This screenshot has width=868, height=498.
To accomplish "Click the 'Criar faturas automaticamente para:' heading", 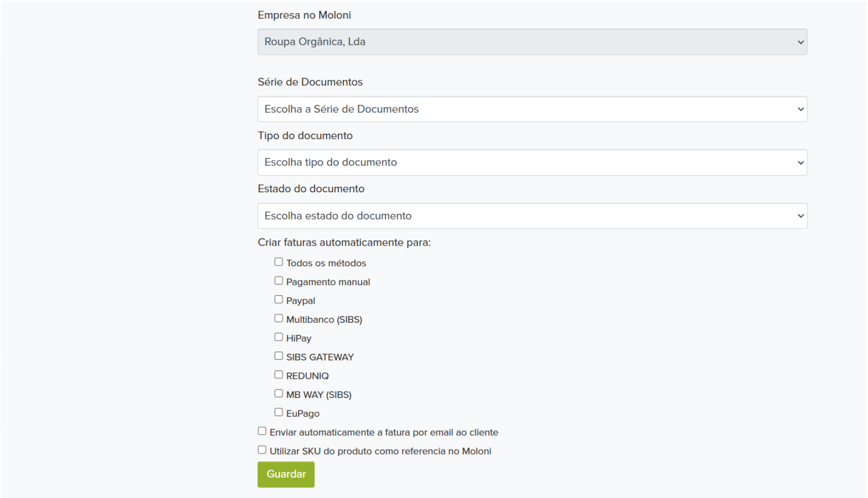I will pos(344,243).
